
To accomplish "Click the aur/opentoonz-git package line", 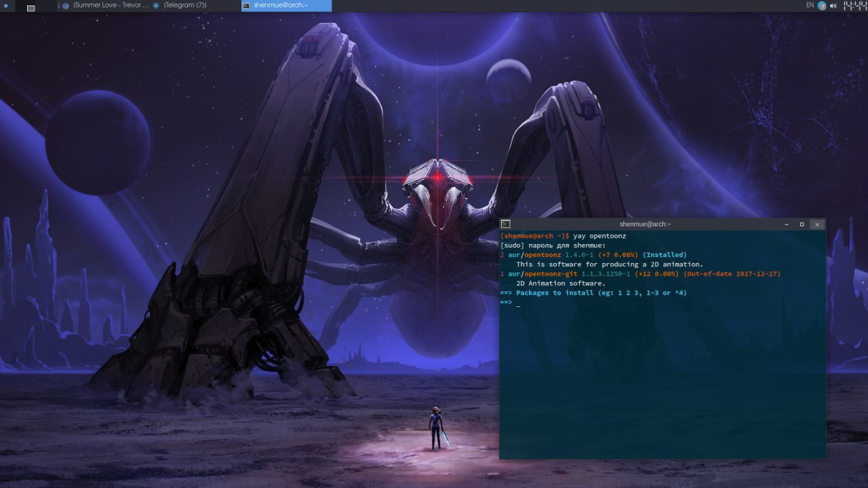I will click(x=640, y=274).
